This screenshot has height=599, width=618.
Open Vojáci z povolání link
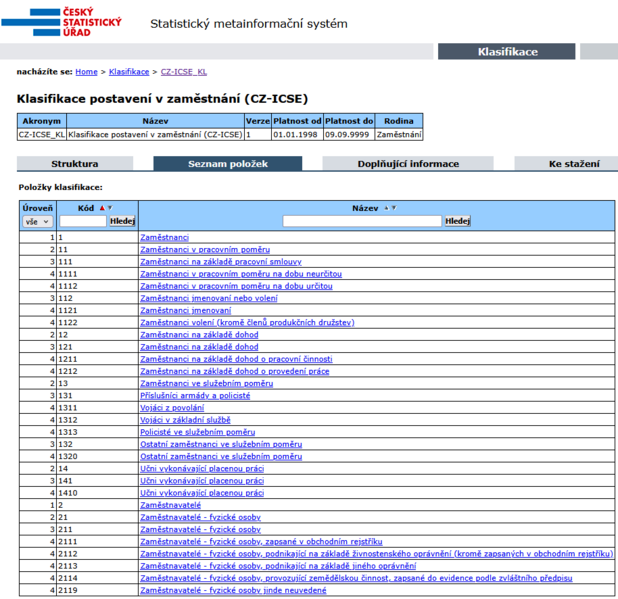tap(172, 408)
